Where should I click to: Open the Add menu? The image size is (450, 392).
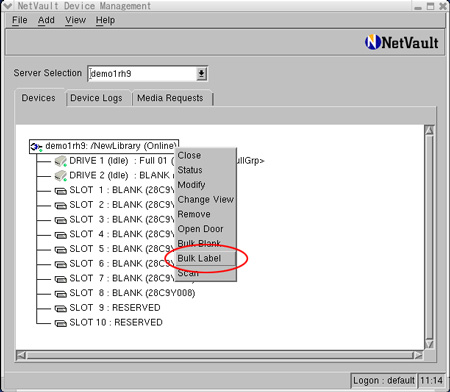pos(46,20)
